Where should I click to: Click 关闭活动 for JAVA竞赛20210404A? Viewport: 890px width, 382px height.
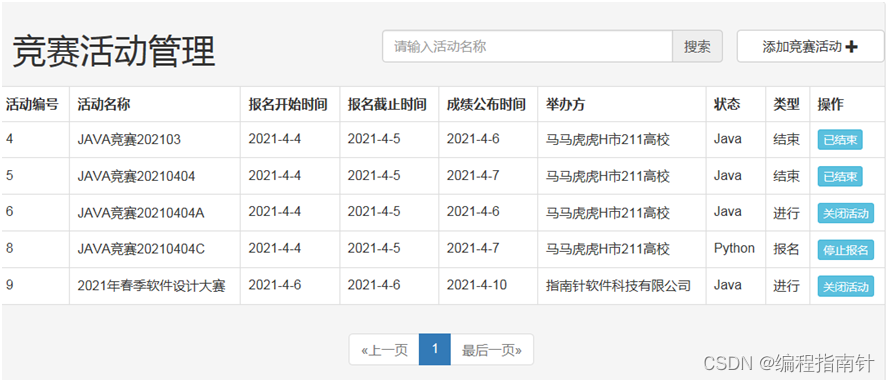pos(846,213)
